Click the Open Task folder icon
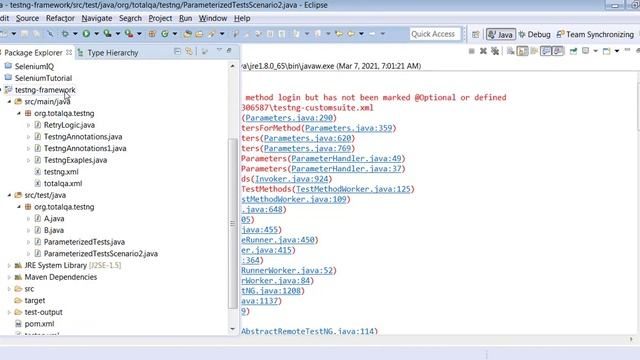 [x=199, y=34]
